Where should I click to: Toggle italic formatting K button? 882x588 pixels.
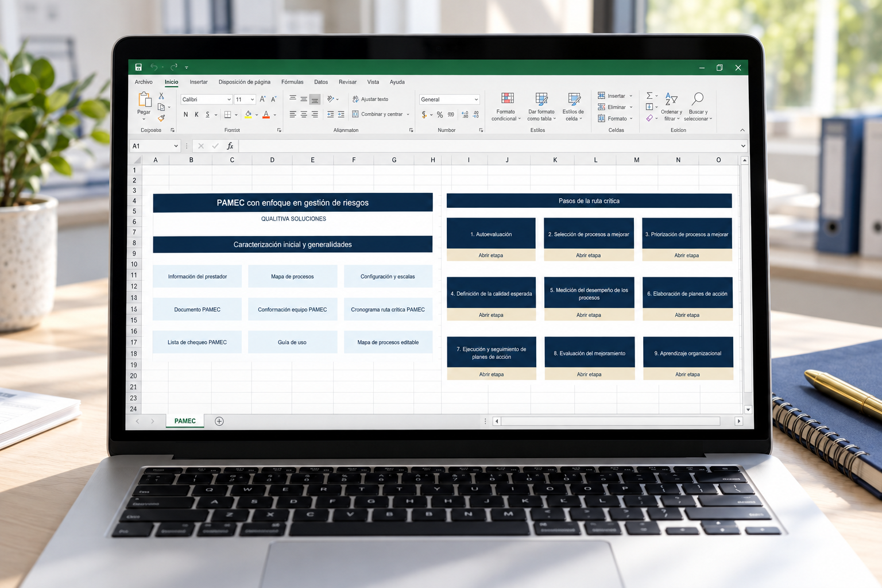(x=196, y=115)
